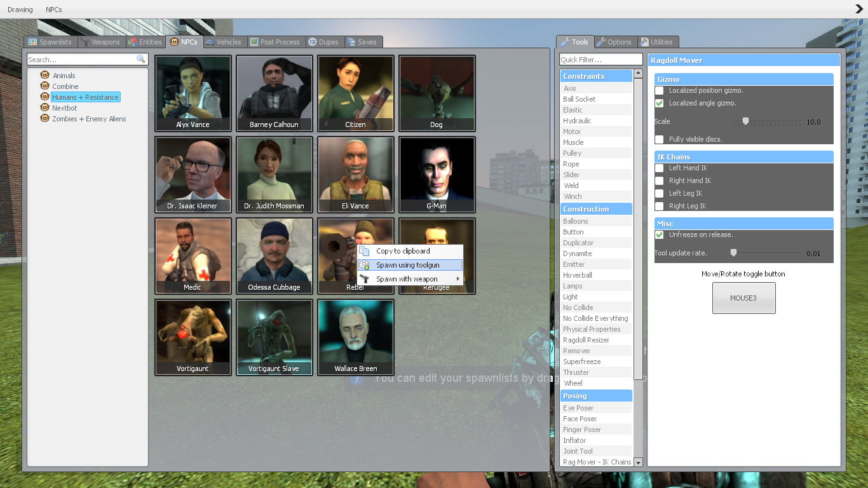Select the Ragdoll Resizer tool in the list
The height and width of the screenshot is (488, 868).
pyautogui.click(x=596, y=340)
